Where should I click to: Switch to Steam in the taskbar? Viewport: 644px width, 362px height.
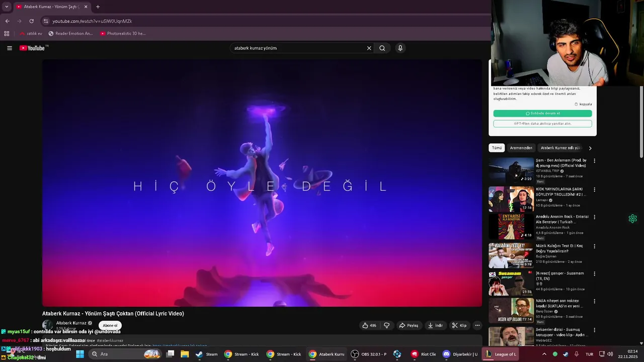point(207,354)
